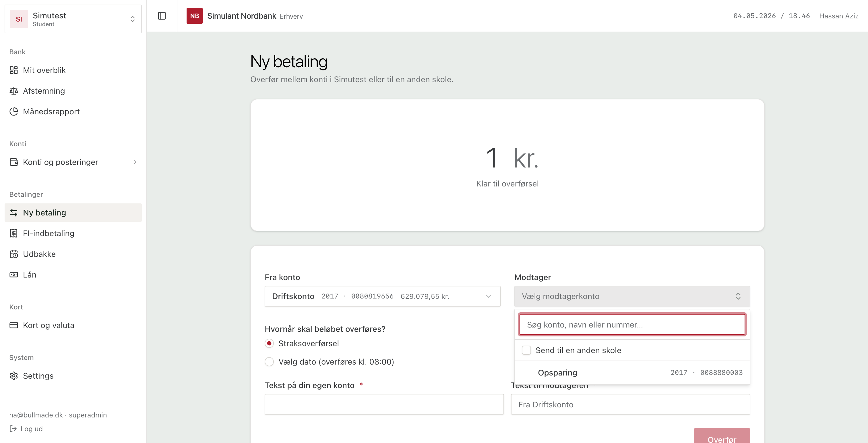The height and width of the screenshot is (443, 868).
Task: Click the NB Nordbank logo
Action: pyautogui.click(x=194, y=16)
